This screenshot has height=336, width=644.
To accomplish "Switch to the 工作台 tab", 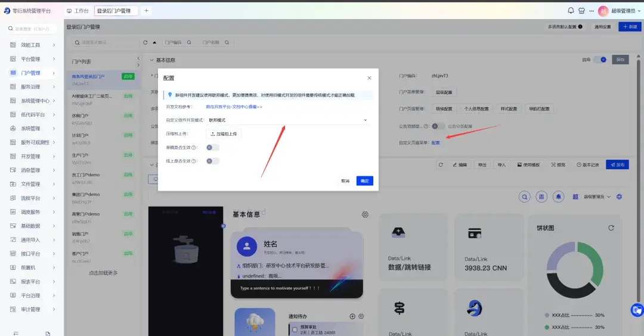I will point(78,11).
